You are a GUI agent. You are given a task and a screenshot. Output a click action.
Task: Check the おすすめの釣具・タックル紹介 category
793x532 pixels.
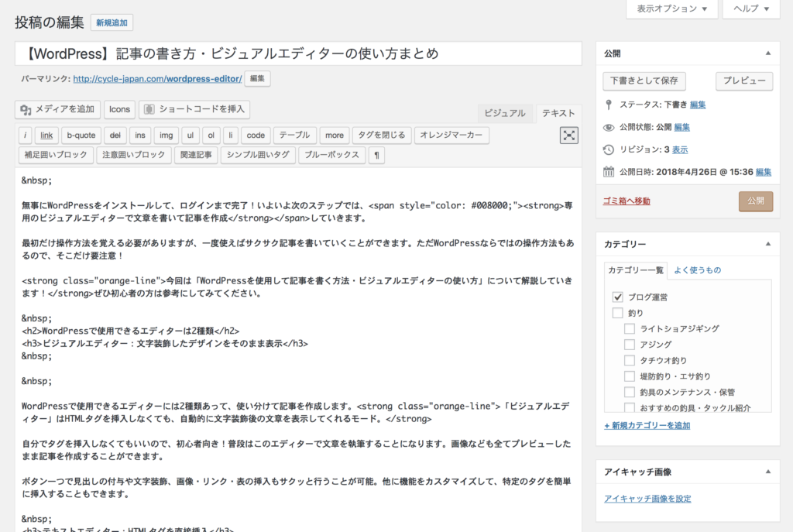[630, 407]
